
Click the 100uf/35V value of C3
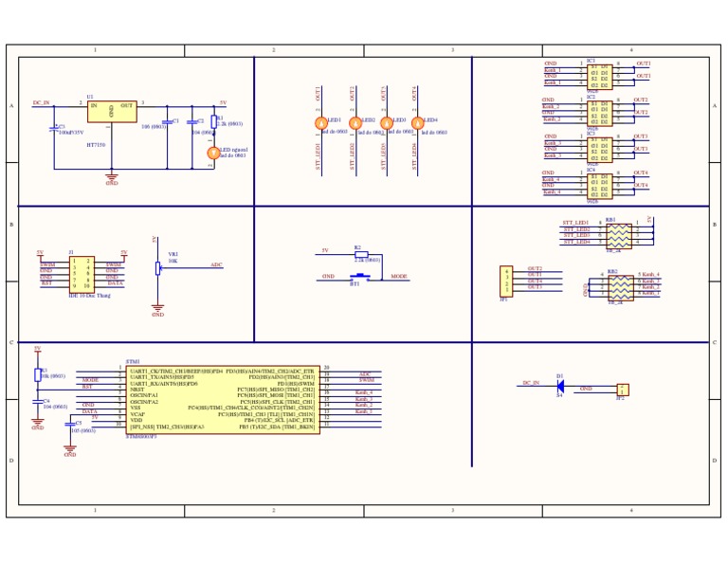(71, 133)
